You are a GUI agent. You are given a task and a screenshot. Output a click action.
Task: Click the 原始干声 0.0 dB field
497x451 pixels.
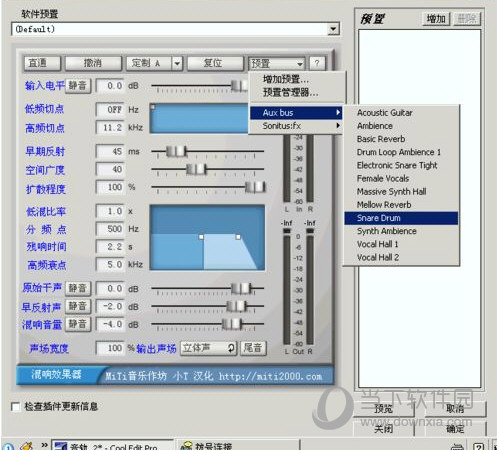pyautogui.click(x=110, y=289)
